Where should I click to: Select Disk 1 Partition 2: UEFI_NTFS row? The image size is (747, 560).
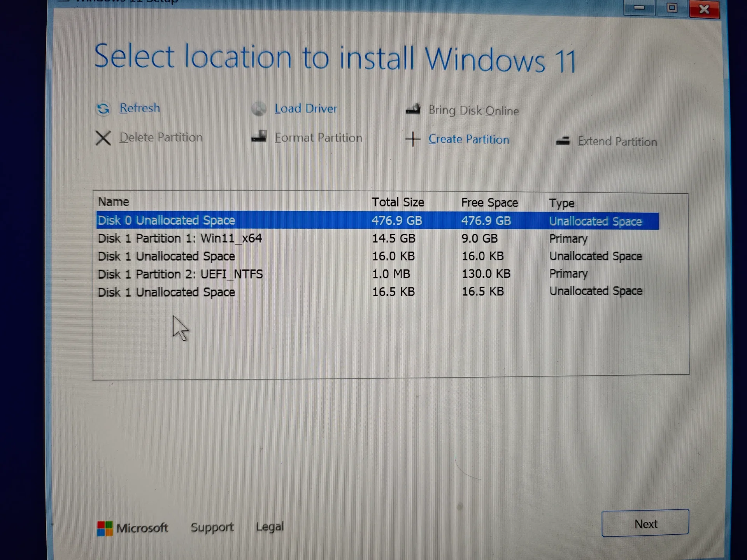click(x=377, y=274)
